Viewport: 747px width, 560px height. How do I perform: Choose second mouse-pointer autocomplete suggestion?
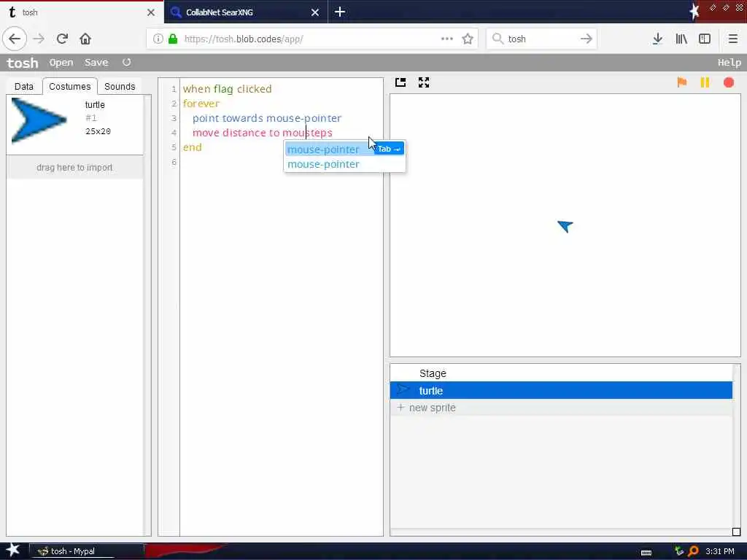(323, 164)
